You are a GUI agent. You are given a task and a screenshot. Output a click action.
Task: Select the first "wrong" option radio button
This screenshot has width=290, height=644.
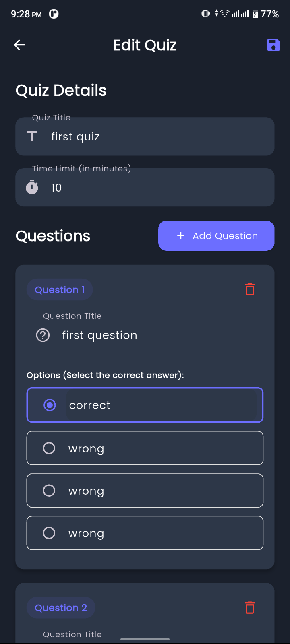49,448
